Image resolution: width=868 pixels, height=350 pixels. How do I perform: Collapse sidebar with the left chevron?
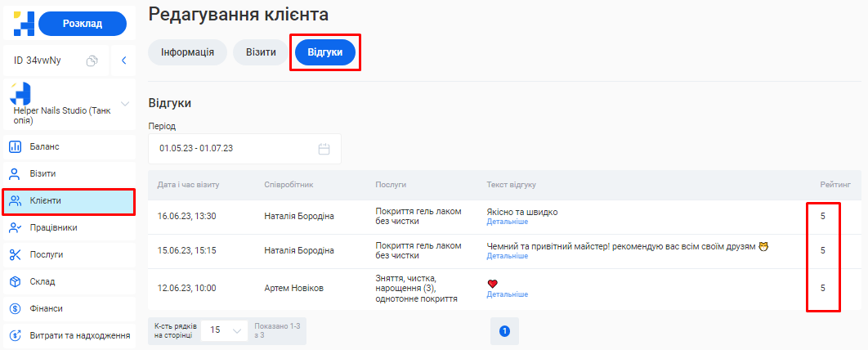pos(123,61)
